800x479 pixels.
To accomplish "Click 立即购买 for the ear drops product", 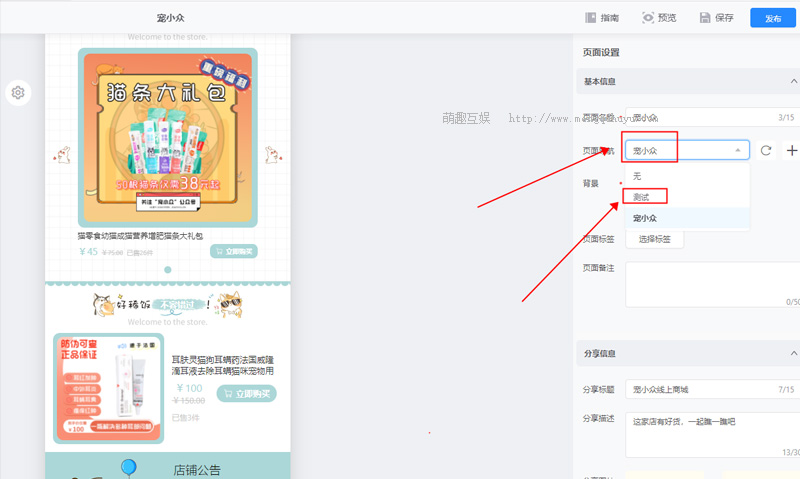I will (x=246, y=394).
